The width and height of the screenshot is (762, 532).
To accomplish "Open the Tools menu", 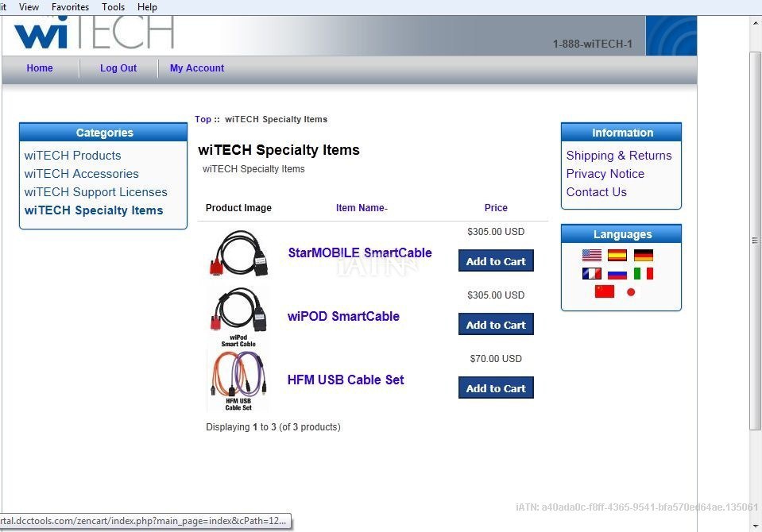I will (x=113, y=7).
